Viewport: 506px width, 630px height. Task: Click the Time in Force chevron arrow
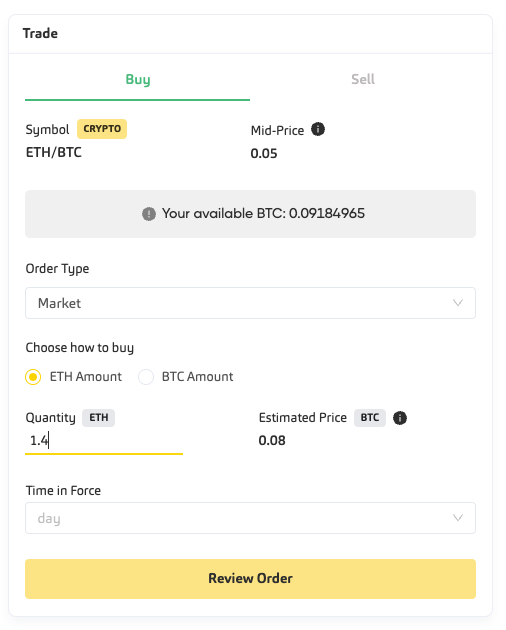(x=458, y=518)
